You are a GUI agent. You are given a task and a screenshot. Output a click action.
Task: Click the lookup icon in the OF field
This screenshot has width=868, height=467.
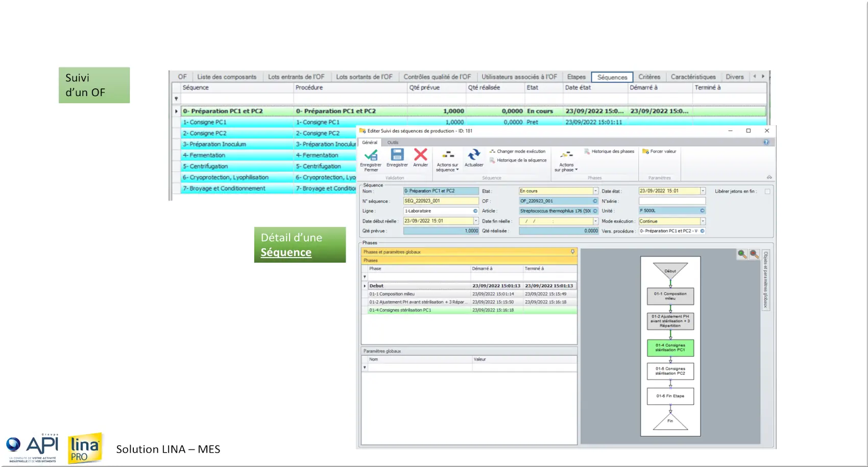tap(595, 201)
